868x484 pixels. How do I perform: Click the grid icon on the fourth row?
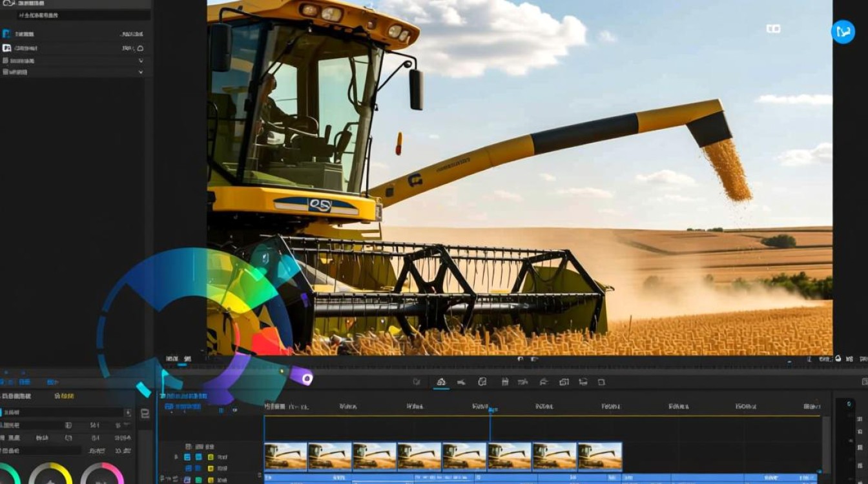click(6, 72)
